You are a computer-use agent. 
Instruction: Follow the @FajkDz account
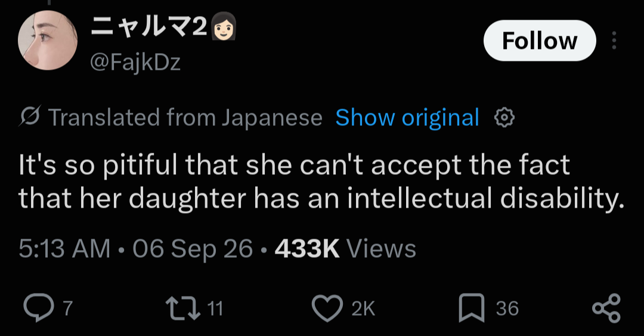[540, 41]
